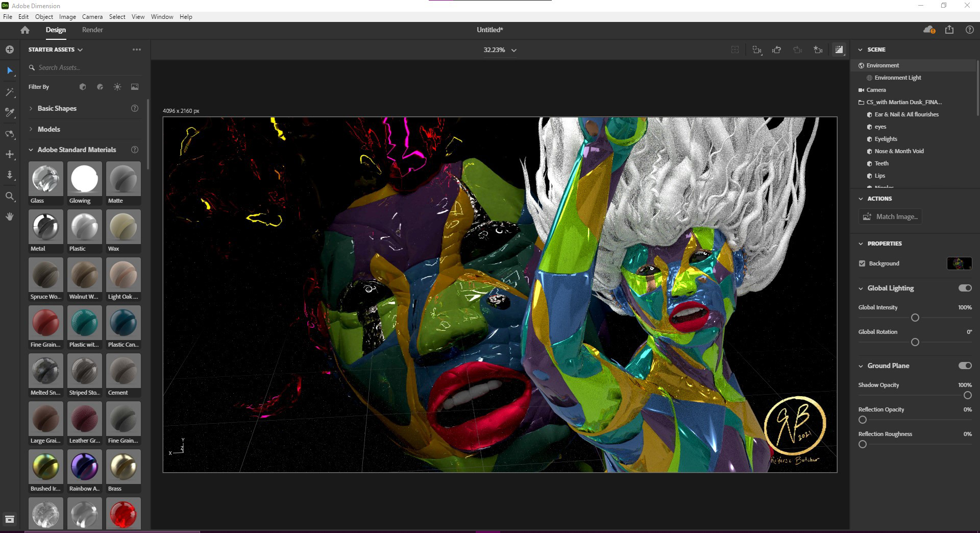Image resolution: width=980 pixels, height=533 pixels.
Task: Open the Camera menu
Action: coord(92,16)
